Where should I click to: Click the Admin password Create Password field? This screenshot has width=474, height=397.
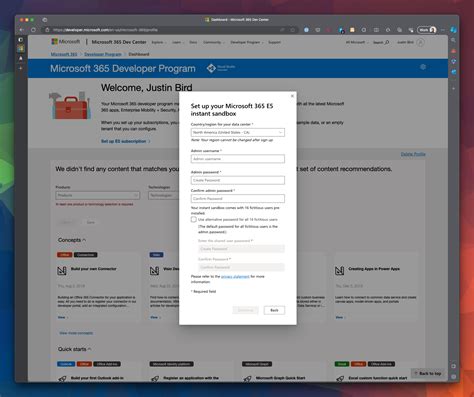click(x=238, y=180)
